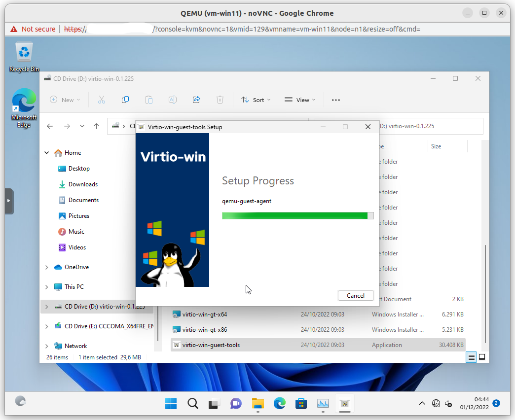Expand the This PC tree node
The height and width of the screenshot is (420, 515).
[47, 287]
